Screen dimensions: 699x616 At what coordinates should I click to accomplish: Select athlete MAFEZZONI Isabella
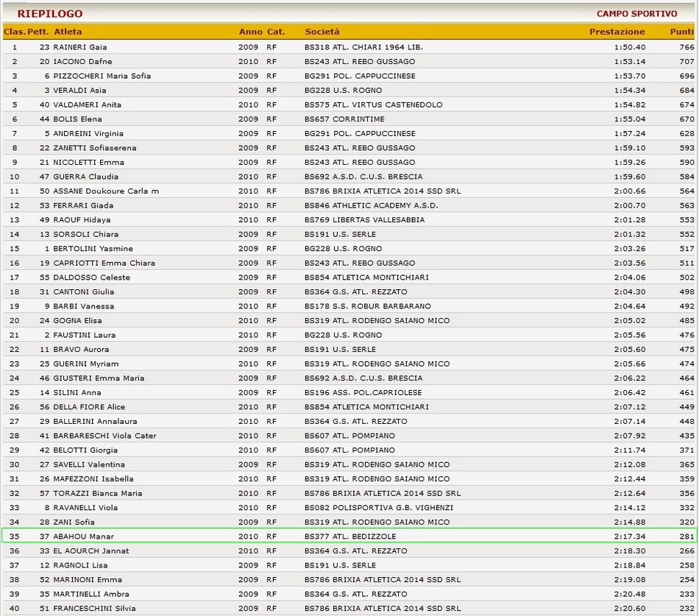coord(93,479)
